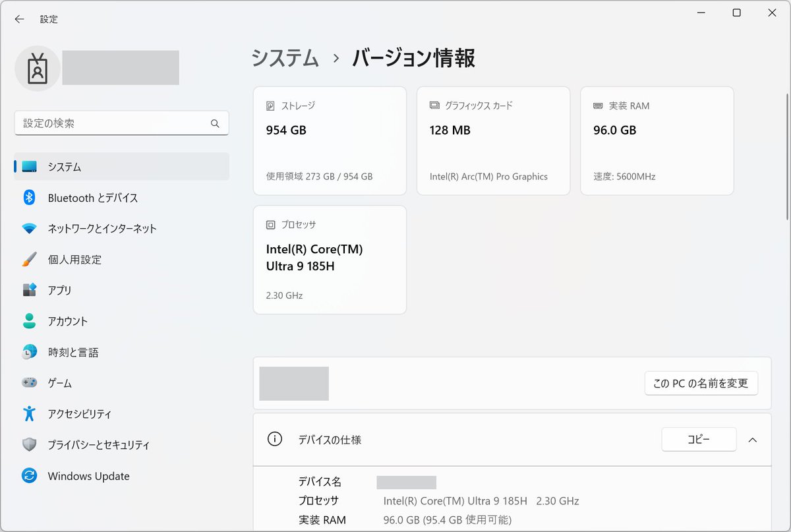Click the search magnifier icon
This screenshot has height=532, width=791.
[x=215, y=123]
